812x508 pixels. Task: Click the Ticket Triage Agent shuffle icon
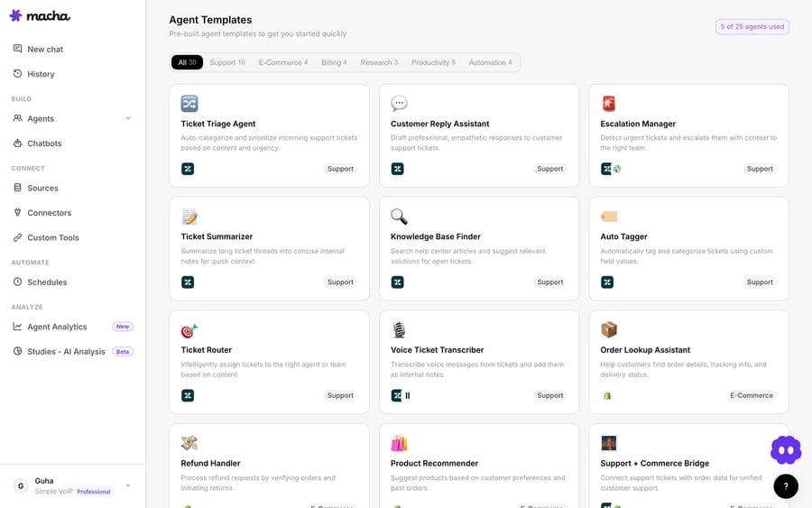point(189,104)
